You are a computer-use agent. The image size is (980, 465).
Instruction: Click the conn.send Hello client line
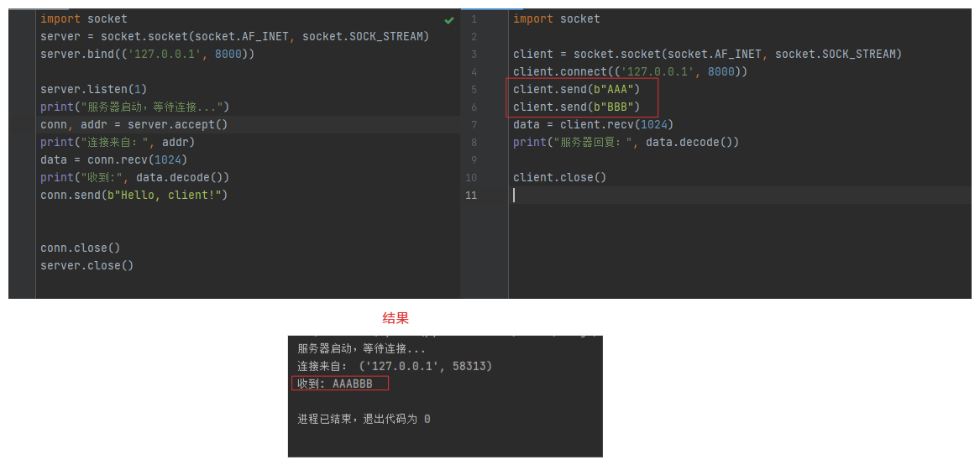[134, 196]
